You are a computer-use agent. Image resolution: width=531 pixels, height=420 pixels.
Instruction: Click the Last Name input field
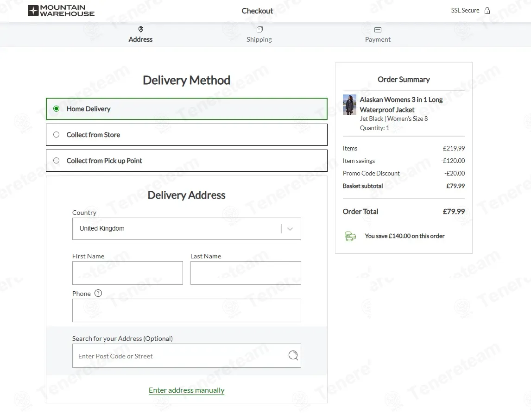point(246,273)
